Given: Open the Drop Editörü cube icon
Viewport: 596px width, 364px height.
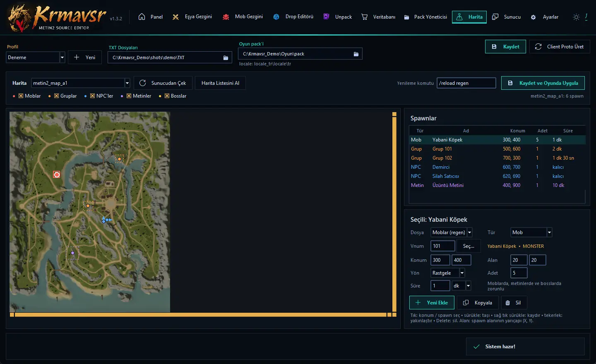Looking at the screenshot, I should click(x=276, y=17).
